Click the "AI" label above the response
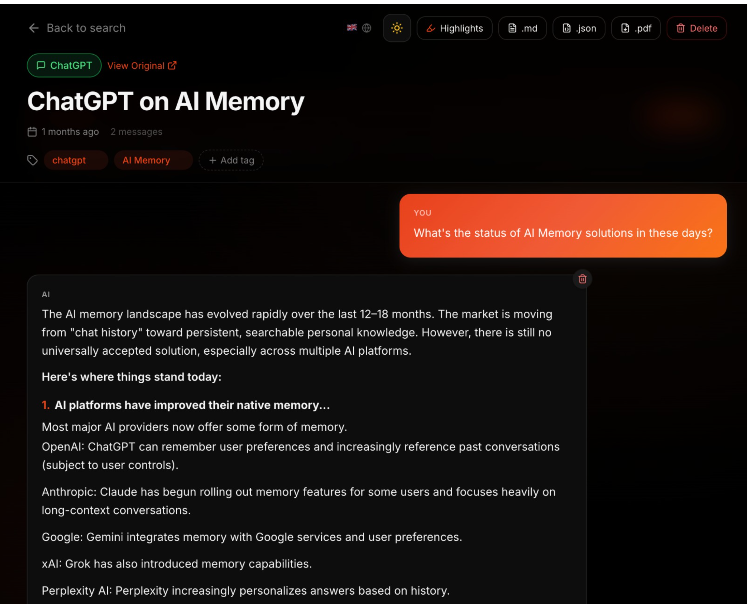The image size is (749, 604). pyautogui.click(x=46, y=294)
